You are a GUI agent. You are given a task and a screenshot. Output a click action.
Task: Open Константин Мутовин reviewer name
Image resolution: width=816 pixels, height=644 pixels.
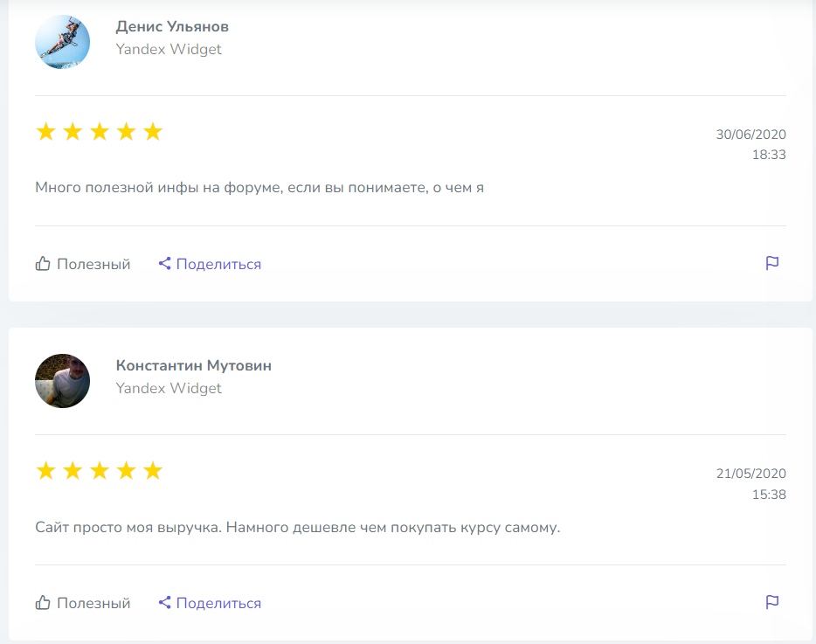click(x=193, y=366)
